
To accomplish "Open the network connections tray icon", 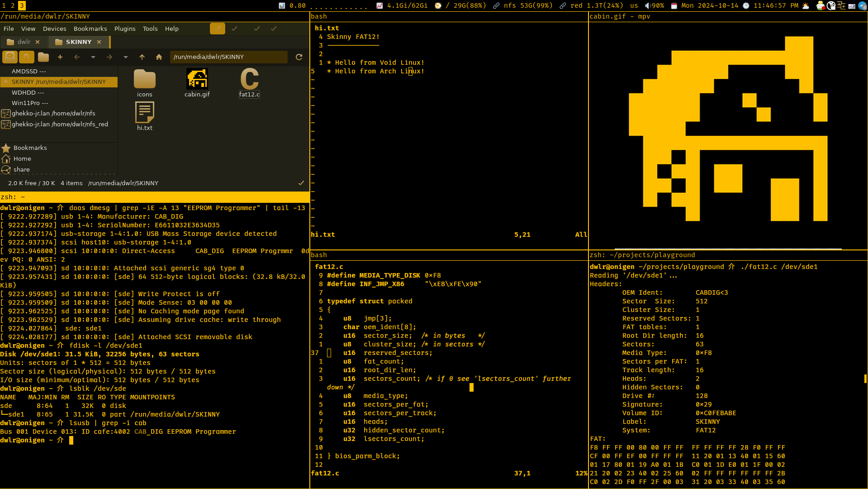I will [x=841, y=5].
